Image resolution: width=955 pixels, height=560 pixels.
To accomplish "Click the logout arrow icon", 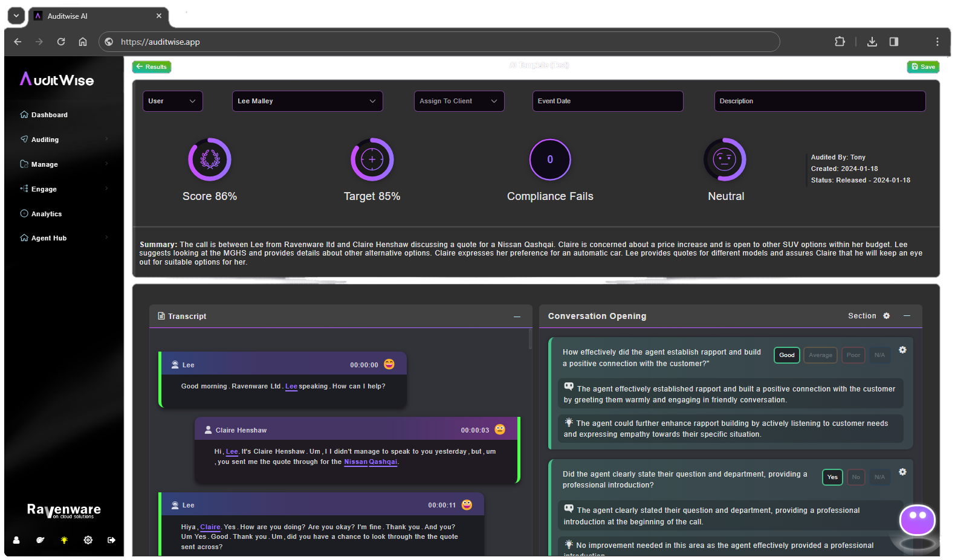I will (112, 540).
